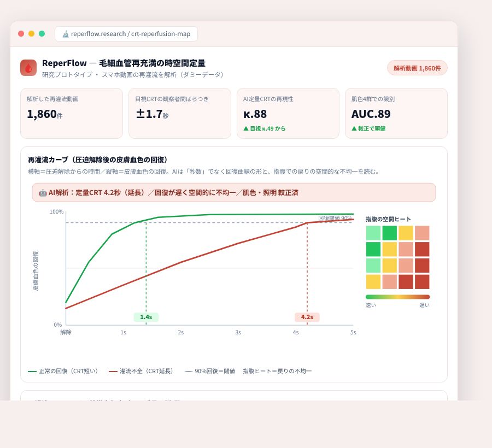Select the 目視CRTの観察者間ばらつき stat card
Image resolution: width=492 pixels, height=448 pixels.
pos(180,113)
